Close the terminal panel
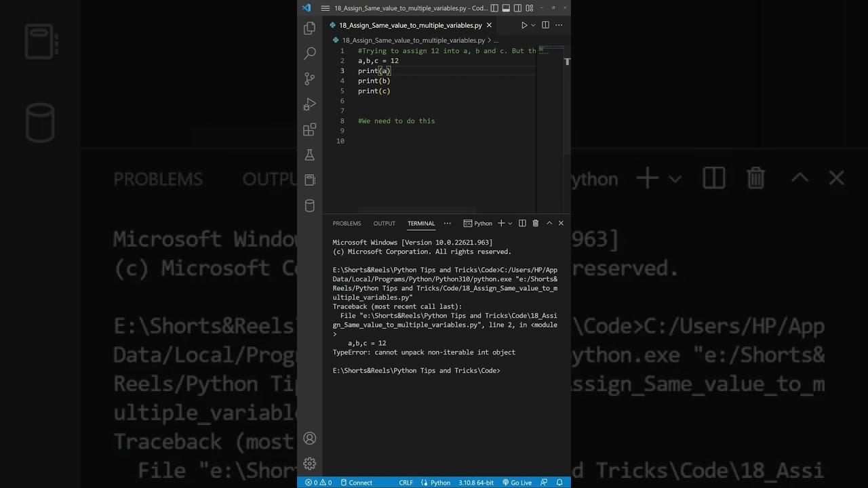868x488 pixels. pos(561,223)
